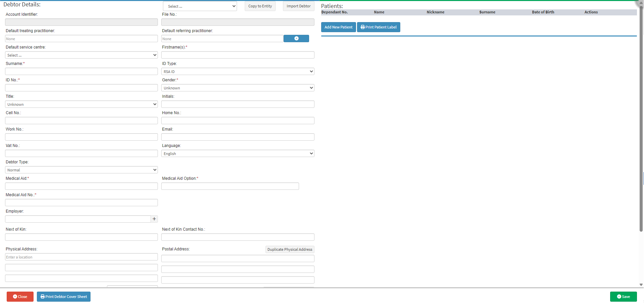Click the third Postal Address line field
Screen dimensions: 644x303
[238, 280]
